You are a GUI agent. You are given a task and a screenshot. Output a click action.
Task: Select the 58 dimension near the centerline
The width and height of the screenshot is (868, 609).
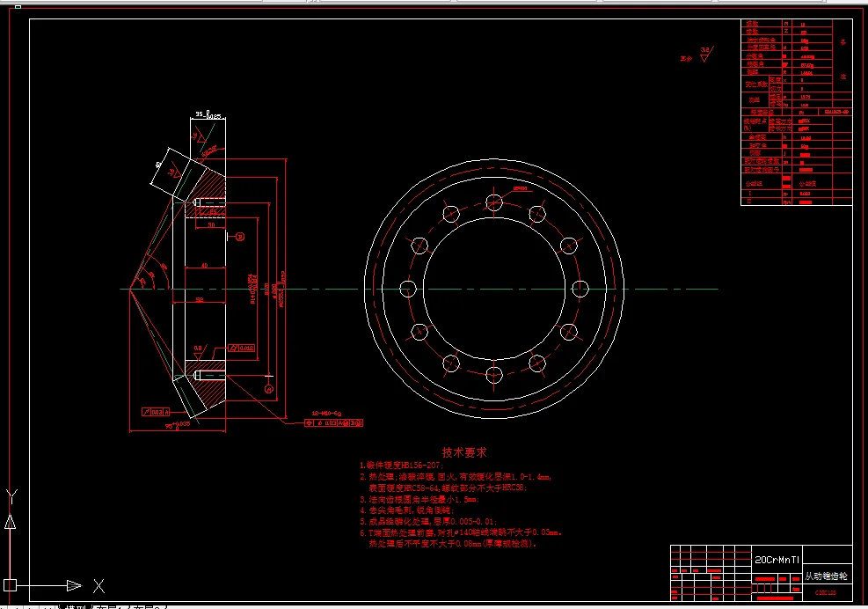(200, 300)
